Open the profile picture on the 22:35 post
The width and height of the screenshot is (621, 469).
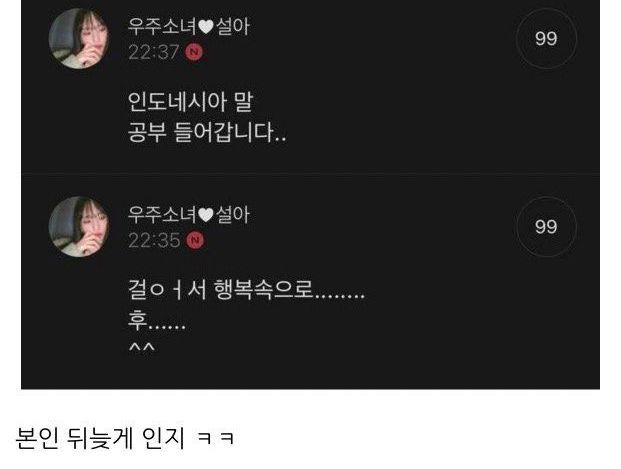[x=79, y=227]
